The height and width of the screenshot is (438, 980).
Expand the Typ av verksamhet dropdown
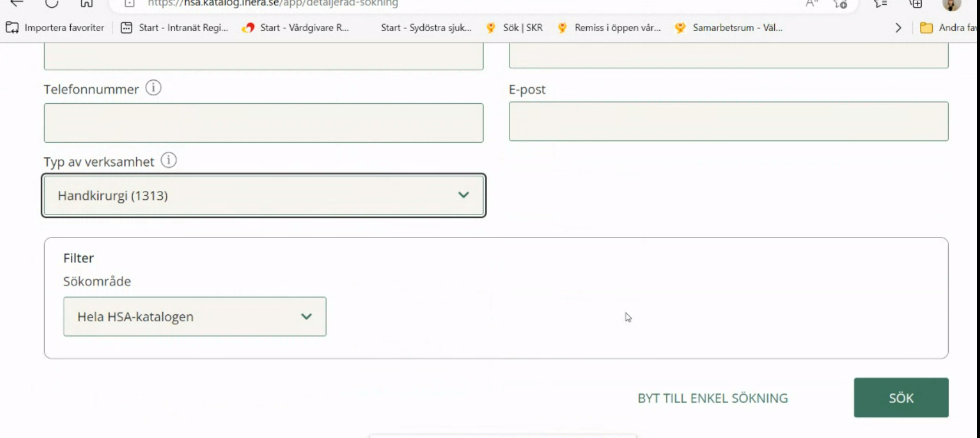click(x=264, y=196)
